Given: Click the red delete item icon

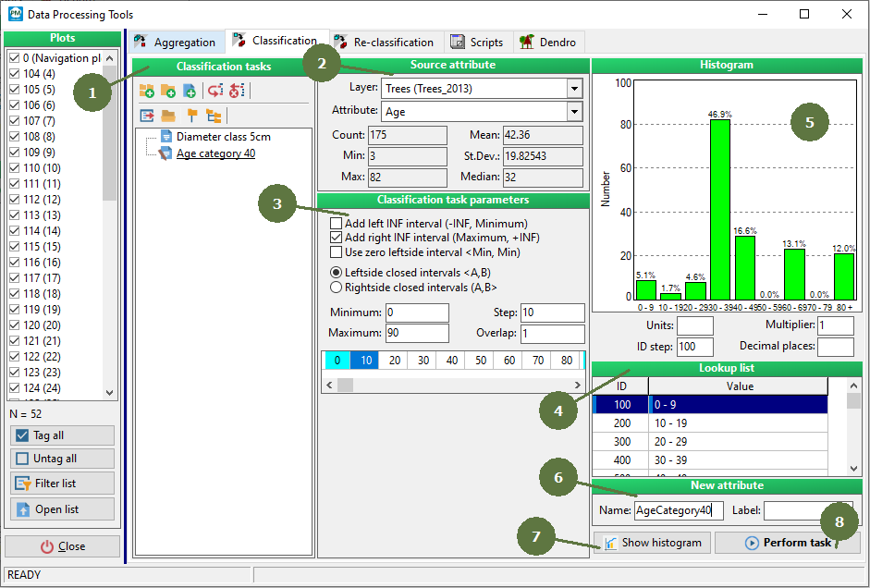Looking at the screenshot, I should 236,91.
